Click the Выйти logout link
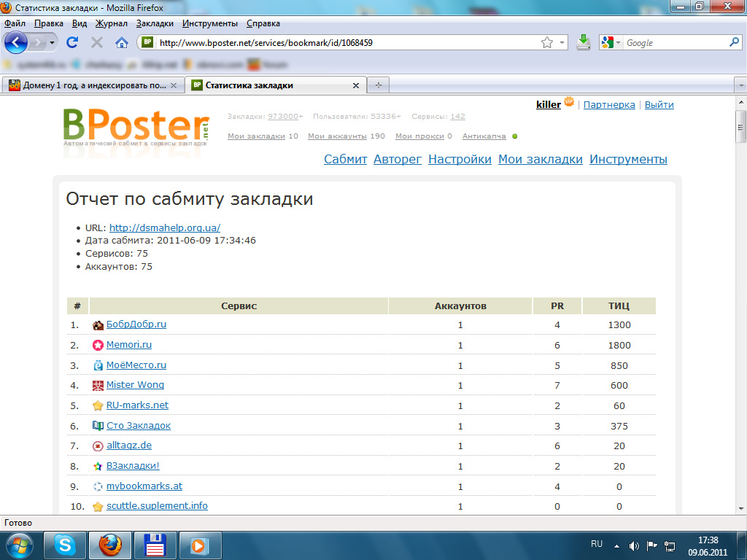 coord(659,105)
